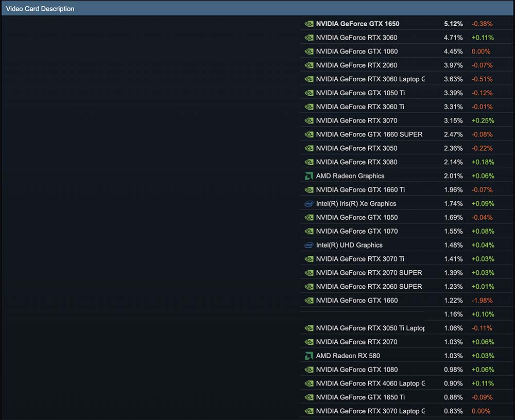
Task: Click the NVIDIA logo beside GeForce GTX 1080
Action: 309,370
